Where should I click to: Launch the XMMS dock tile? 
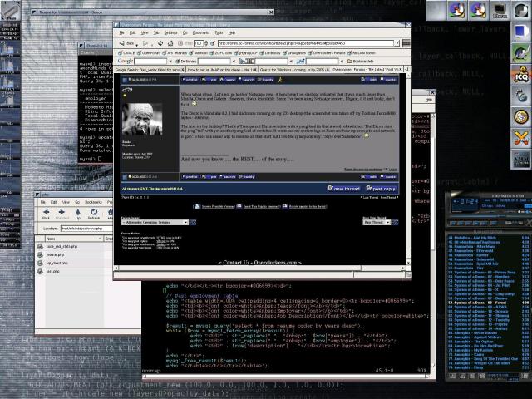[x=521, y=159]
